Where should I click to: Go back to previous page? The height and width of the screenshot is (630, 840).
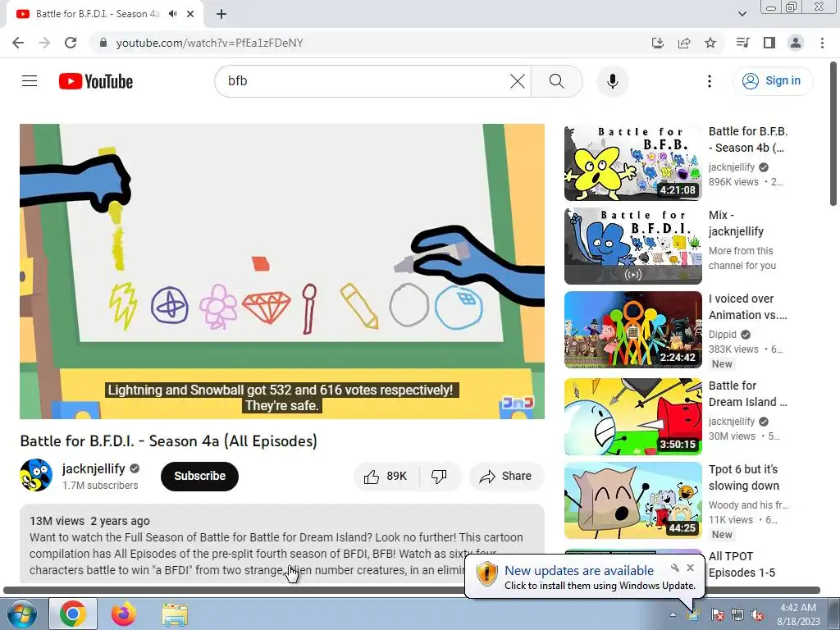18,43
